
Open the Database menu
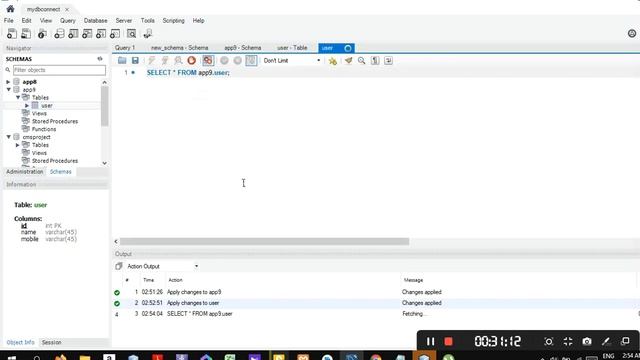[96, 20]
